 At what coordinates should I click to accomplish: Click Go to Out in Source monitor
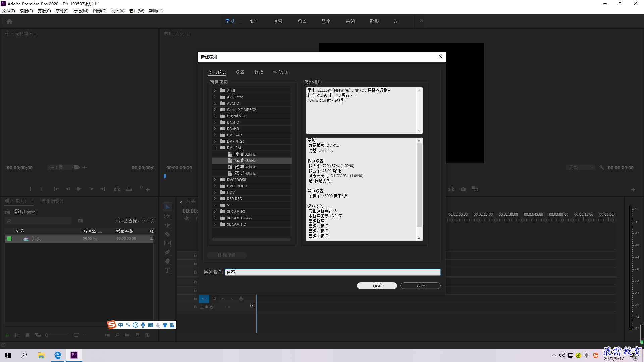pyautogui.click(x=103, y=189)
